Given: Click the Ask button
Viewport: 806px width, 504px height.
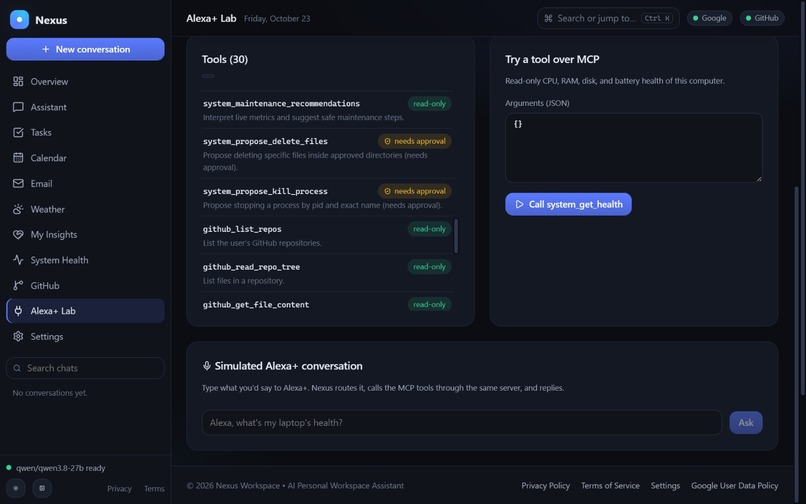Looking at the screenshot, I should point(745,423).
